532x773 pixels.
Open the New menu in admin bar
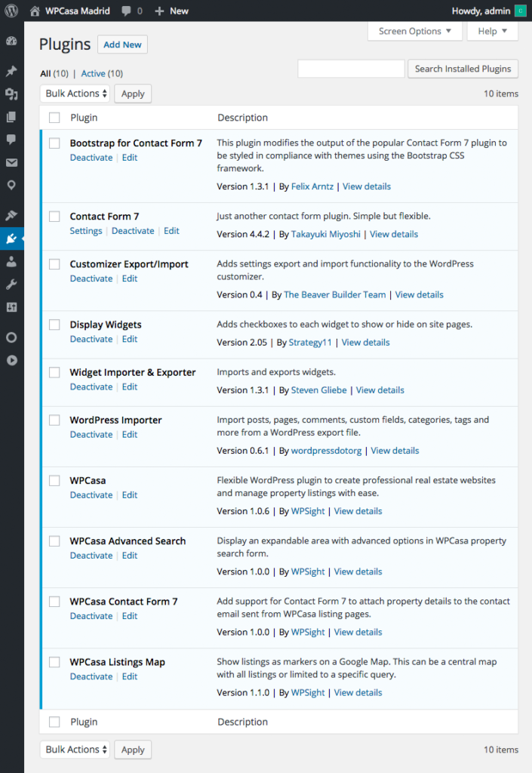point(171,11)
